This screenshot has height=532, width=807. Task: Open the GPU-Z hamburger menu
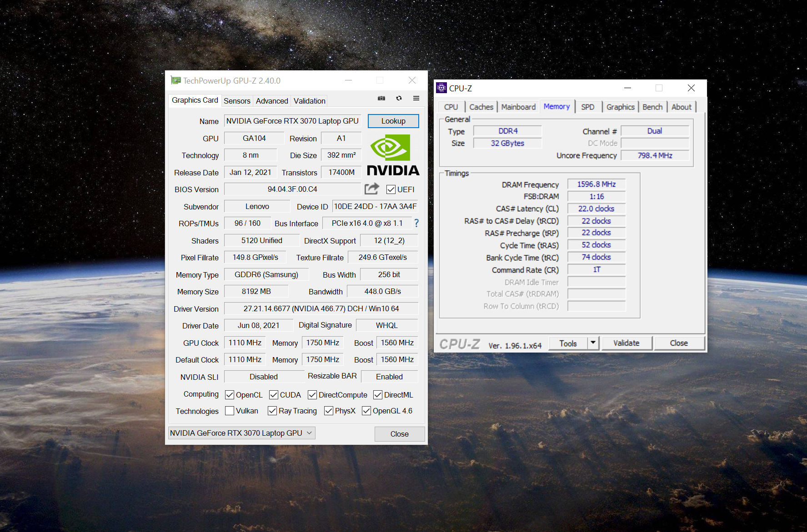[x=416, y=98]
